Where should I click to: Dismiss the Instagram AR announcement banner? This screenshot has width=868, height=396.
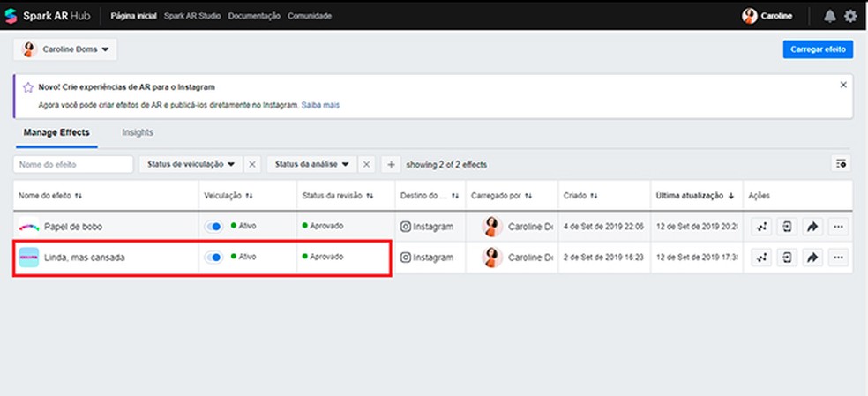843,85
